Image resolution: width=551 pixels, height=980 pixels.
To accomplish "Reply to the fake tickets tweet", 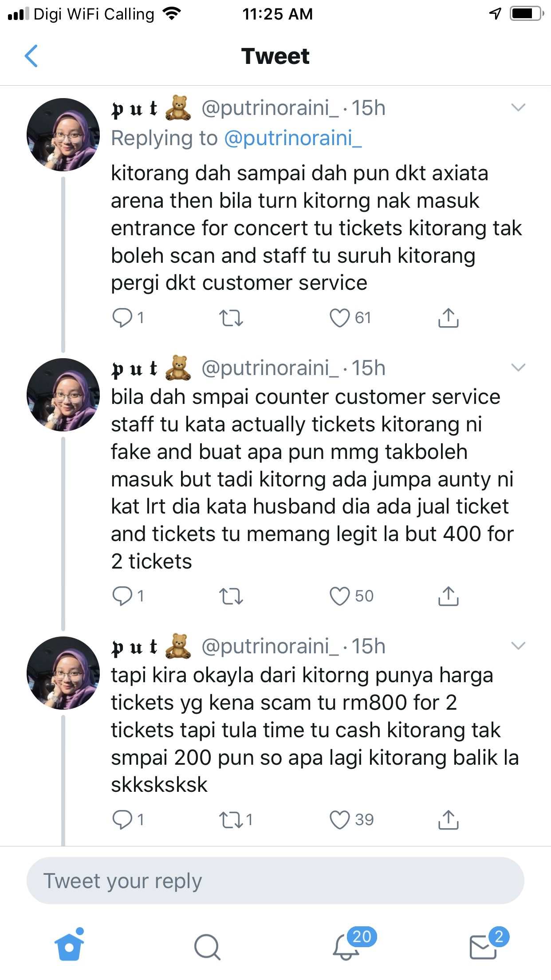I will 122,596.
